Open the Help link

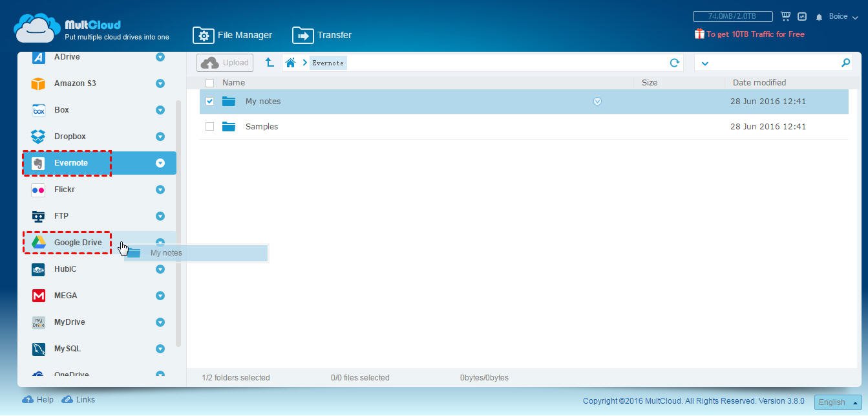point(38,400)
